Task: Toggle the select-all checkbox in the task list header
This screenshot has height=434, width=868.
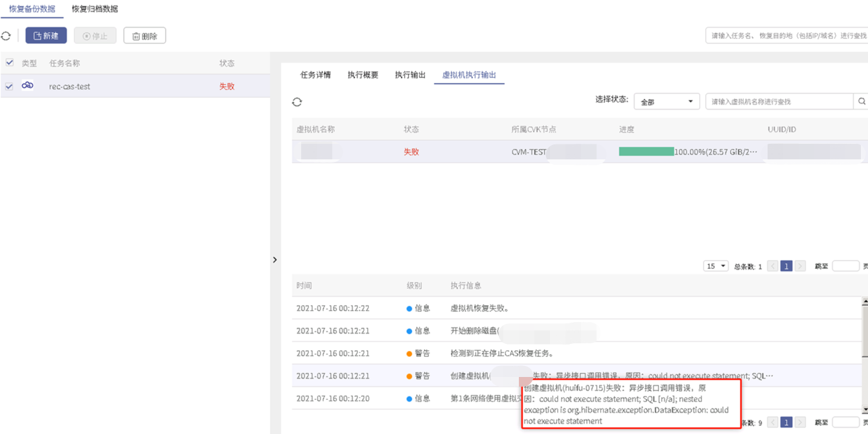Action: tap(9, 63)
